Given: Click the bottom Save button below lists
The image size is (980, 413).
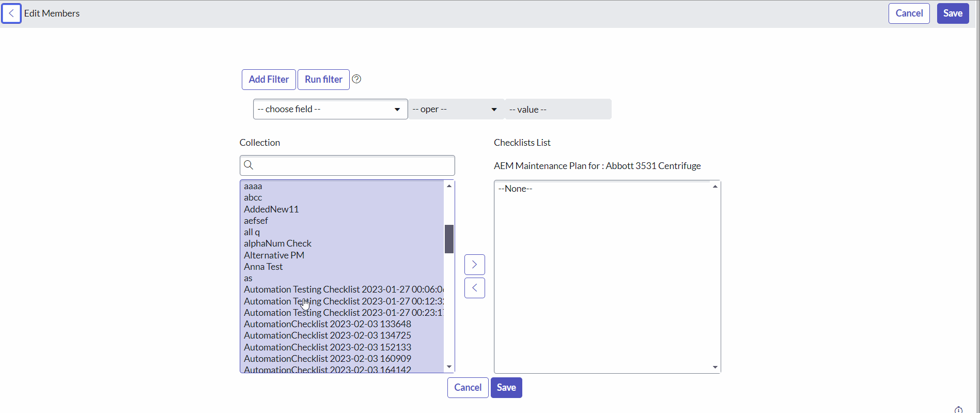Looking at the screenshot, I should [x=506, y=388].
